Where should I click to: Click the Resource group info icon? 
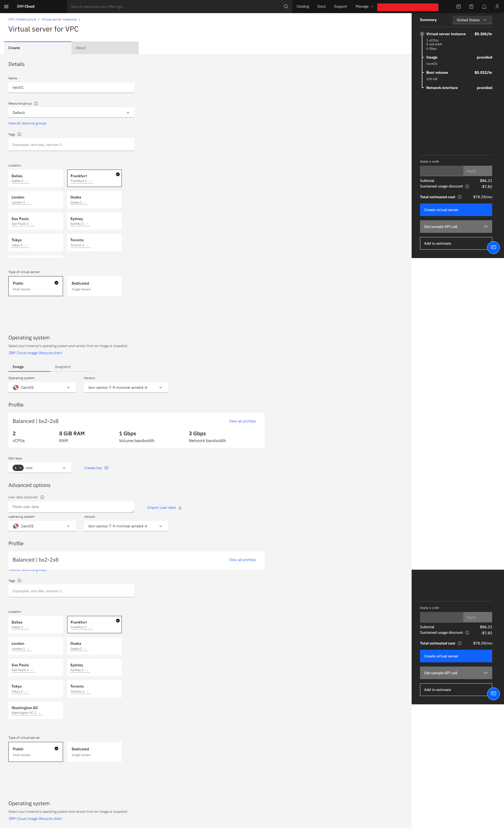point(36,103)
